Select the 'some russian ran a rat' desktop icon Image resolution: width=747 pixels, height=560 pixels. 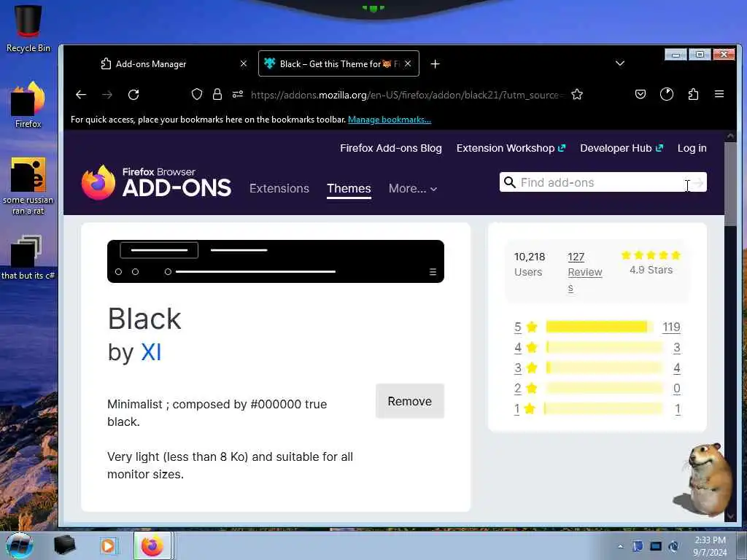28,186
